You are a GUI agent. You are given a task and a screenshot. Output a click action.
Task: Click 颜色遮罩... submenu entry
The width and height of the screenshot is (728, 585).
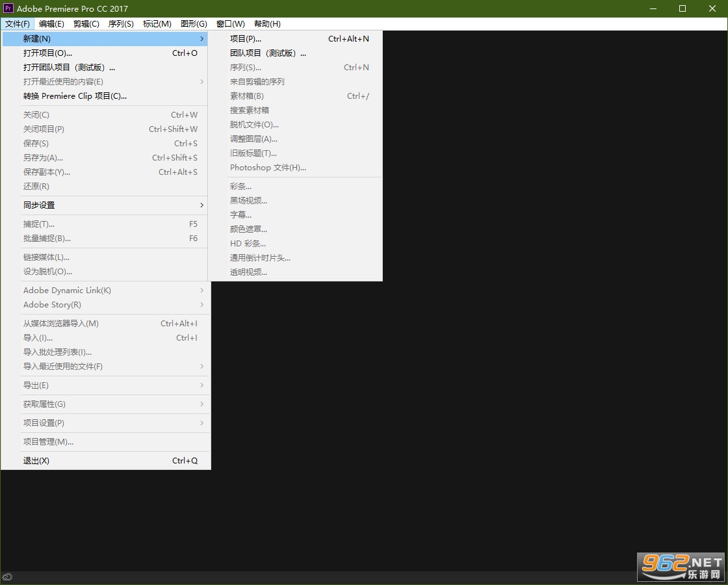pos(295,229)
